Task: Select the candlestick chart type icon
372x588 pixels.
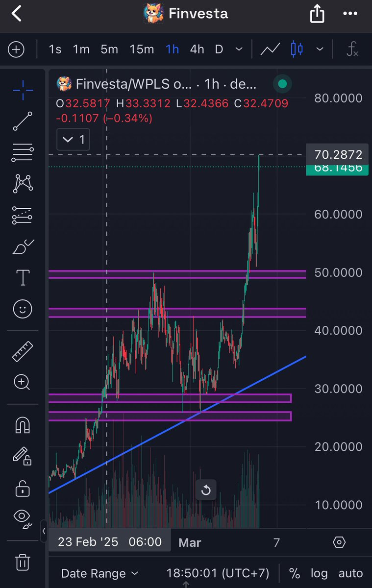Action: [x=297, y=49]
